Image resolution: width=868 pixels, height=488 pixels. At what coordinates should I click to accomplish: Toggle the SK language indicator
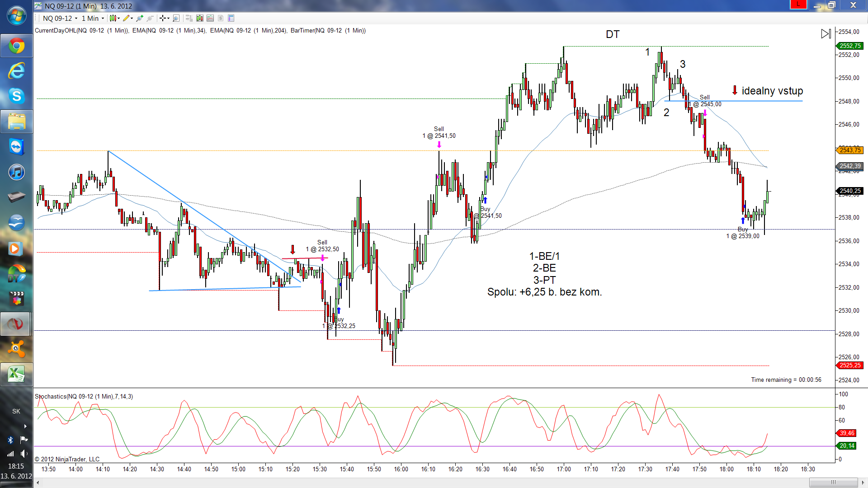(x=16, y=411)
